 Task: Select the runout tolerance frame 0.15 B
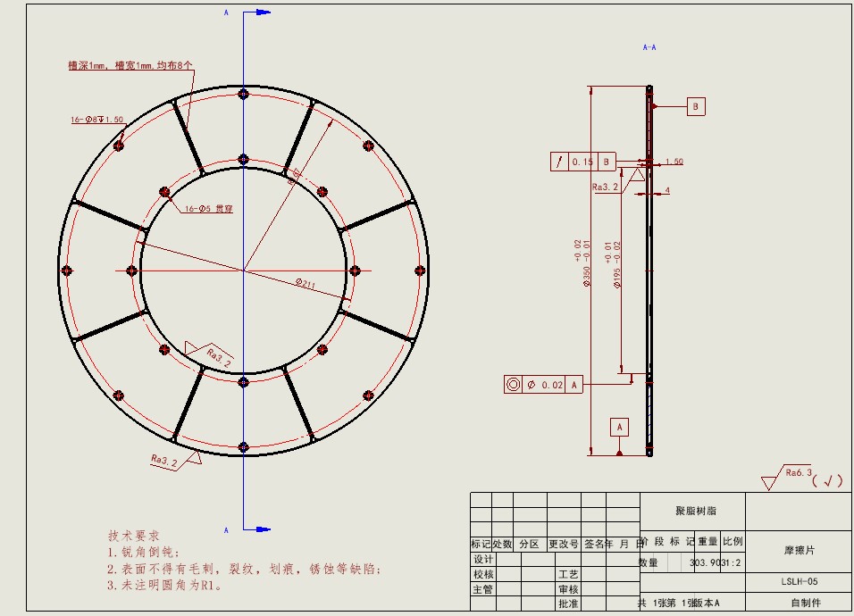point(583,162)
